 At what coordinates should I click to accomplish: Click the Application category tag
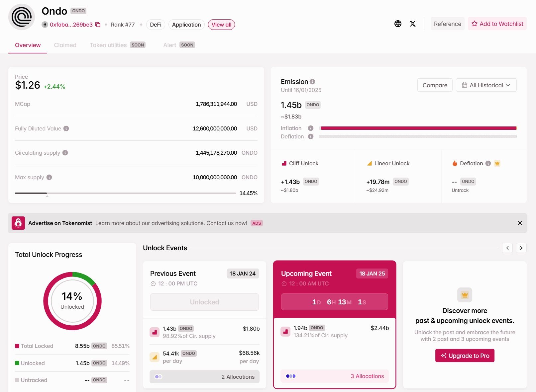pos(186,25)
